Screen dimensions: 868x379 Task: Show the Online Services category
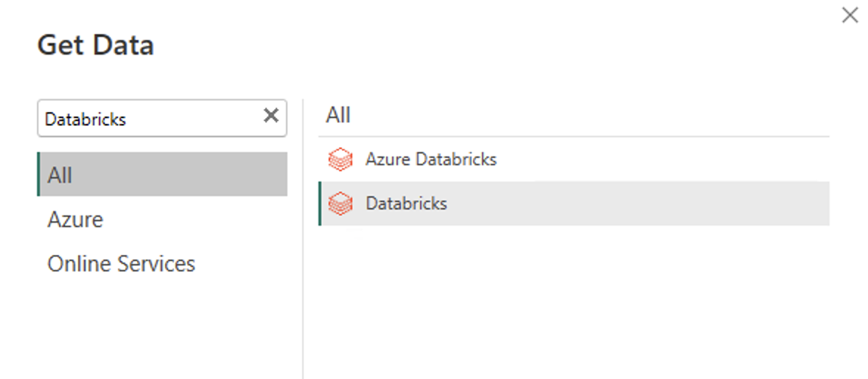tap(121, 264)
